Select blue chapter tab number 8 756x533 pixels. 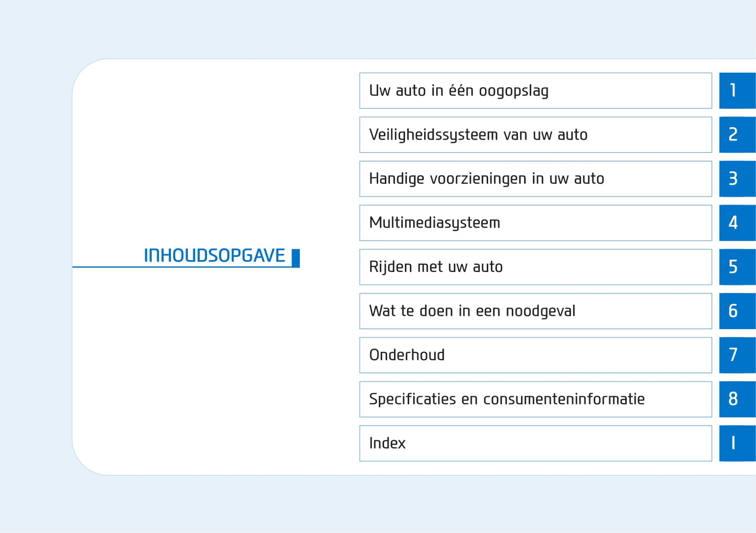coord(737,399)
